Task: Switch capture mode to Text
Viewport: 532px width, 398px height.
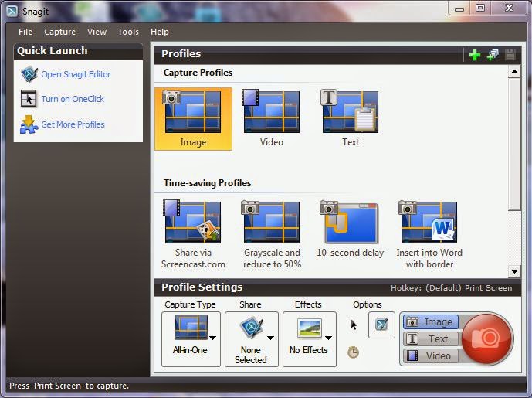Action: tap(430, 339)
